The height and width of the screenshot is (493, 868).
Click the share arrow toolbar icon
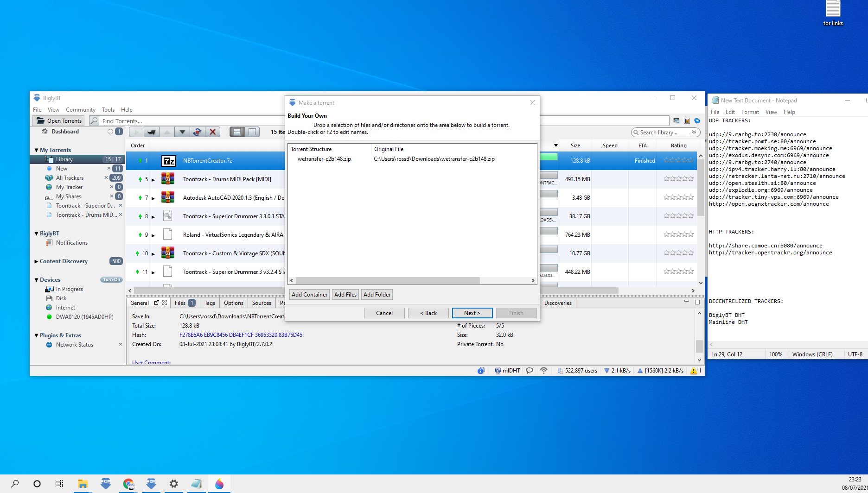point(152,132)
